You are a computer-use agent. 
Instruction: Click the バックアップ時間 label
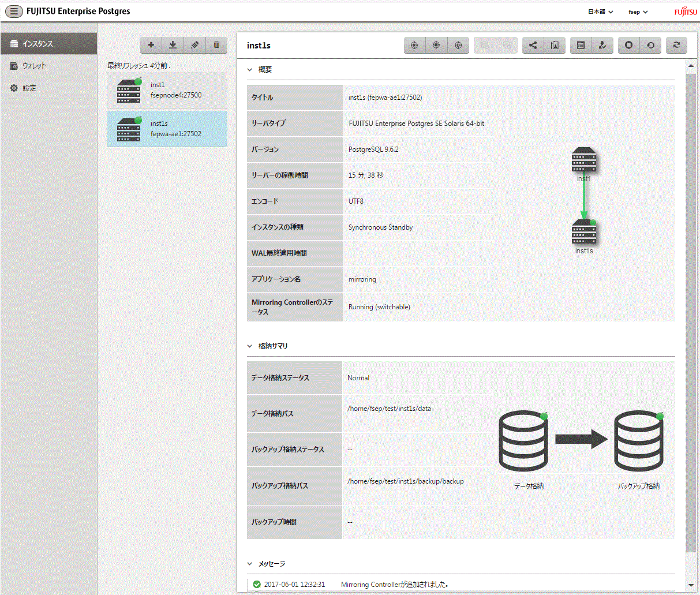pos(274,522)
